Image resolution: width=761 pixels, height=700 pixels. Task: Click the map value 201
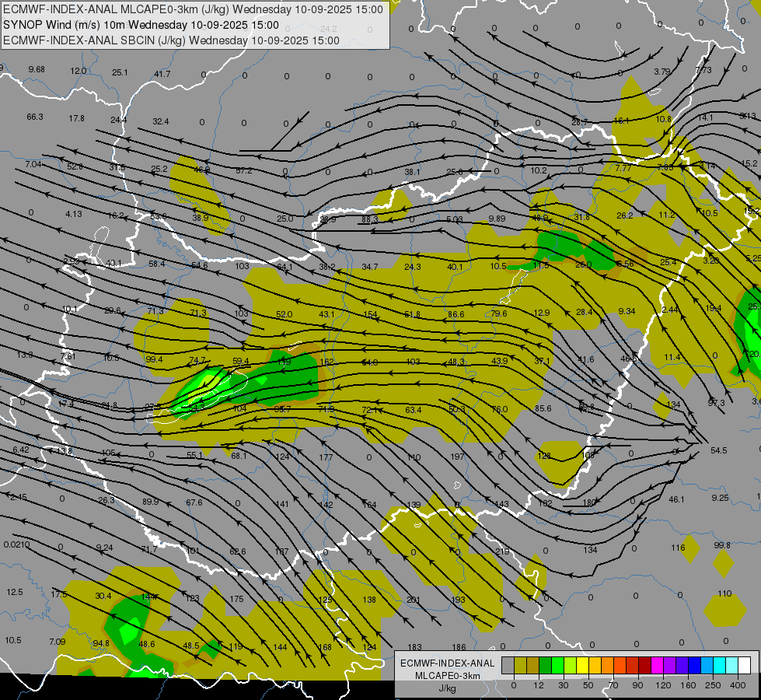tap(413, 600)
